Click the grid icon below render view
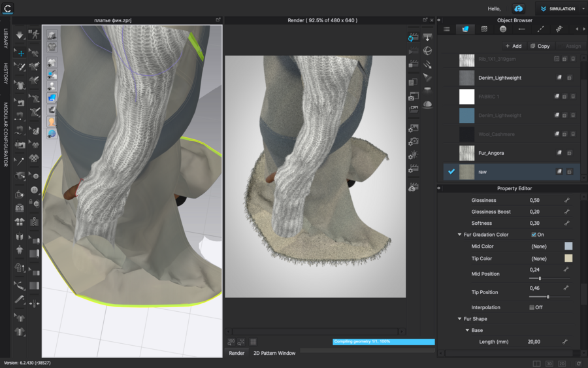588x368 pixels. (253, 341)
